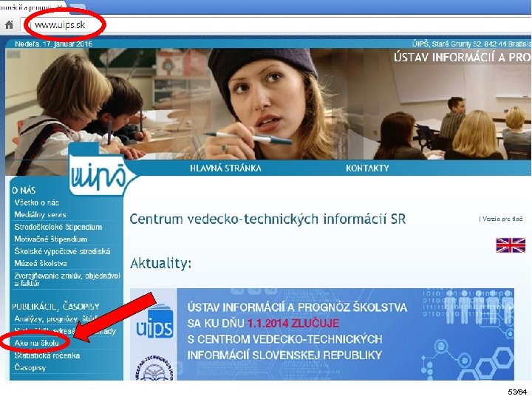This screenshot has width=532, height=399.
Task: Click the browser tab title
Action: (26, 7)
